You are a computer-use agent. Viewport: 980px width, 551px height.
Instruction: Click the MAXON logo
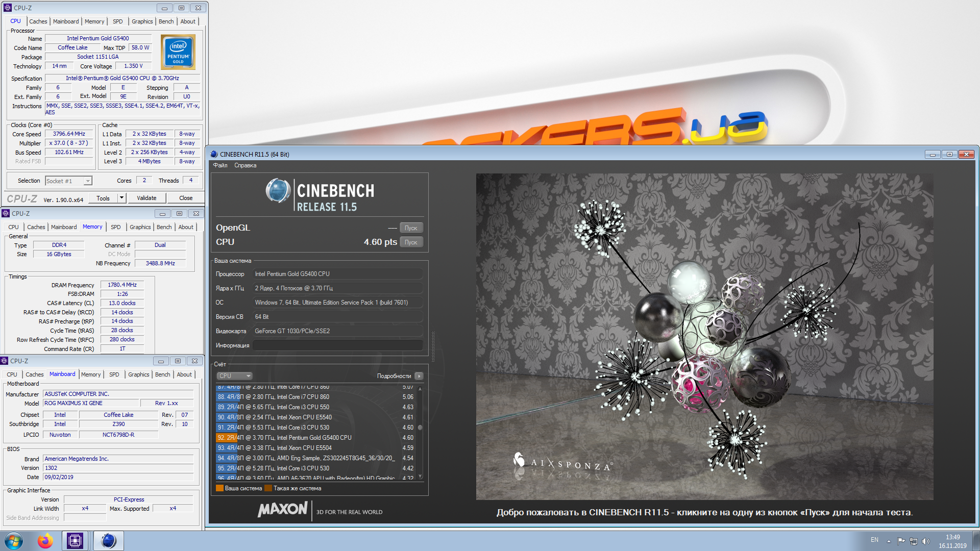tap(283, 509)
